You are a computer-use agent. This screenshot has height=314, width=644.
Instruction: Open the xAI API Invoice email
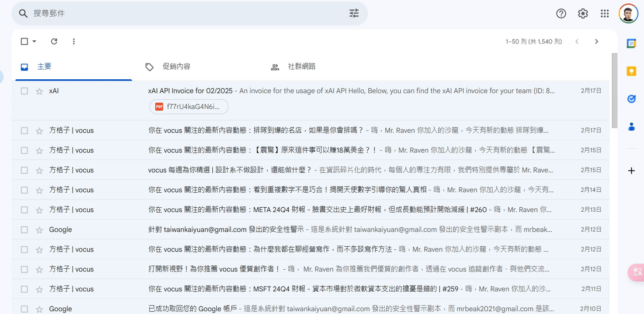coord(310,101)
